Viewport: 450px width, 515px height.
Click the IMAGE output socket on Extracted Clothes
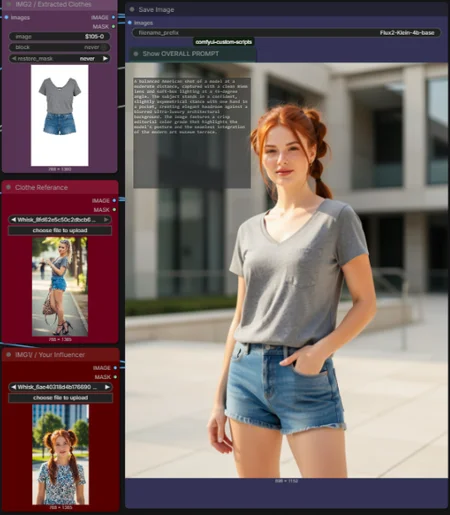[114, 17]
